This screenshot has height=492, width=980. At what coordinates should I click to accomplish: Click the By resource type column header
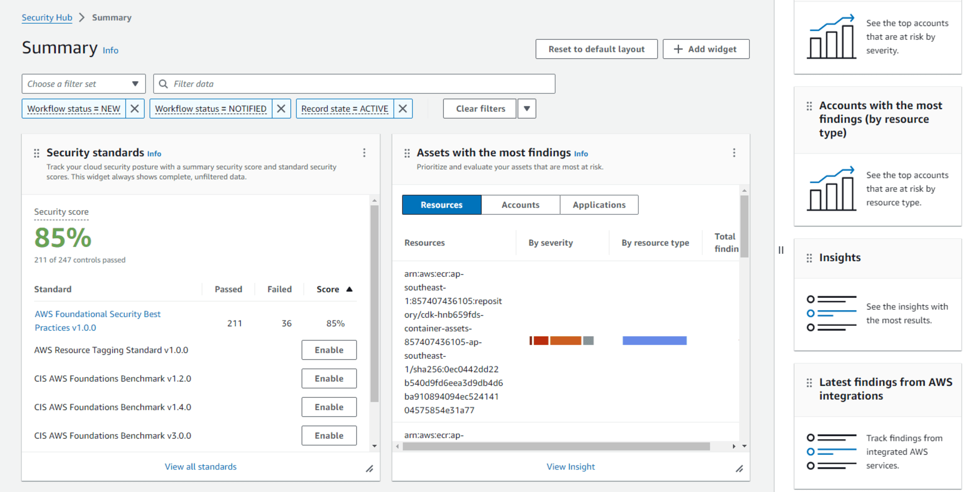click(x=655, y=243)
